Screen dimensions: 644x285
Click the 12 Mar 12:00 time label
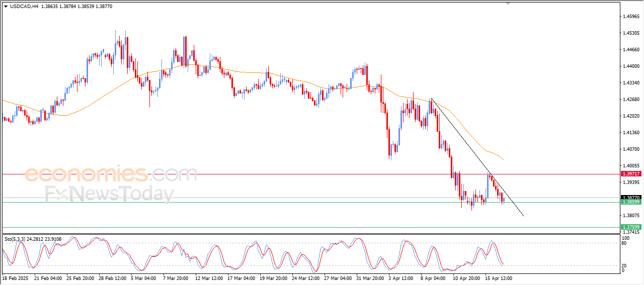coord(209,278)
